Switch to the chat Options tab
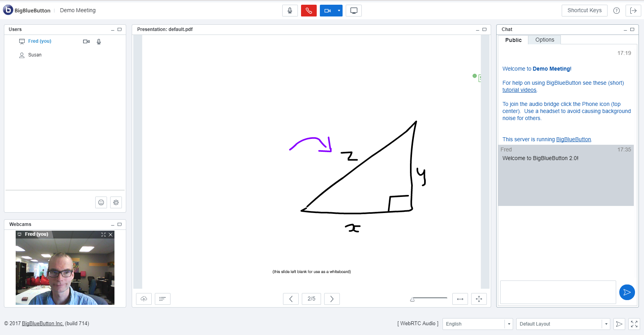Image resolution: width=644 pixels, height=335 pixels. tap(544, 40)
